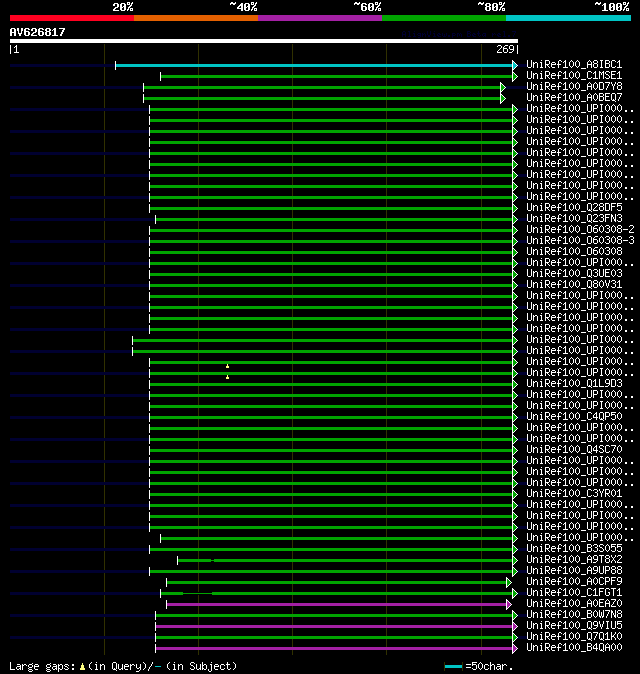Screen dimensions: 640x674
Task: Open the UniRef100_A9T8X2 label
Action: point(574,560)
